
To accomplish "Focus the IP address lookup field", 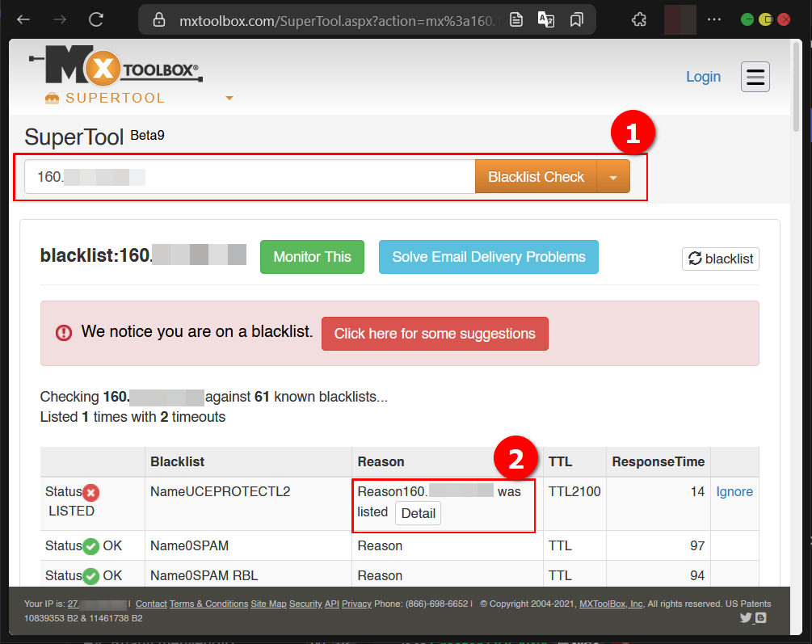I will click(250, 177).
